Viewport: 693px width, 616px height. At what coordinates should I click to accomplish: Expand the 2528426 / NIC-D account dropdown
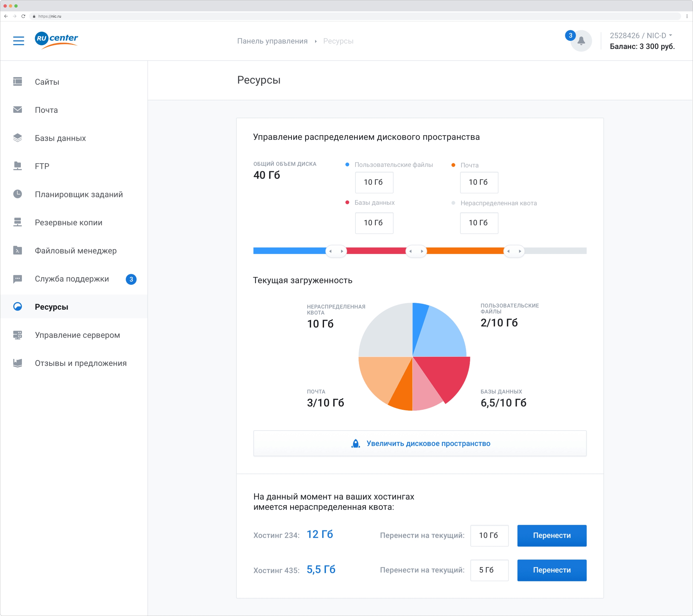(640, 36)
